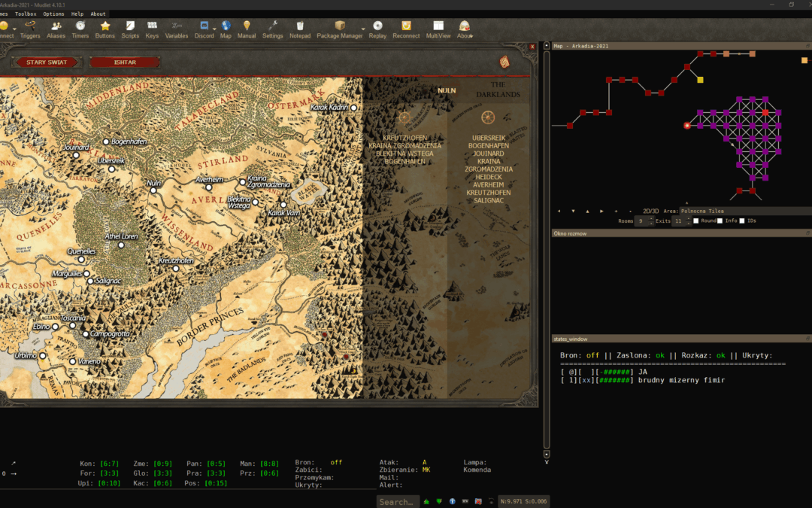This screenshot has height=508, width=812.
Task: Decrease the Exits spinner value
Action: 688,224
